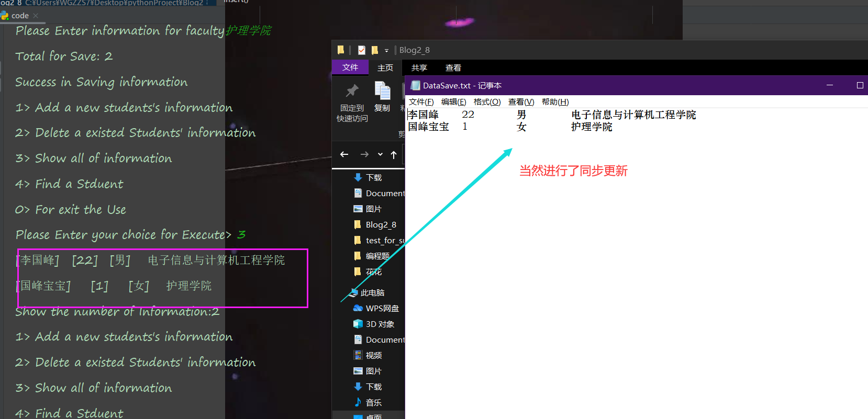Screen dimensions: 868x419
Task: Open the Blog2_8 folder in navigation pane
Action: [375, 224]
